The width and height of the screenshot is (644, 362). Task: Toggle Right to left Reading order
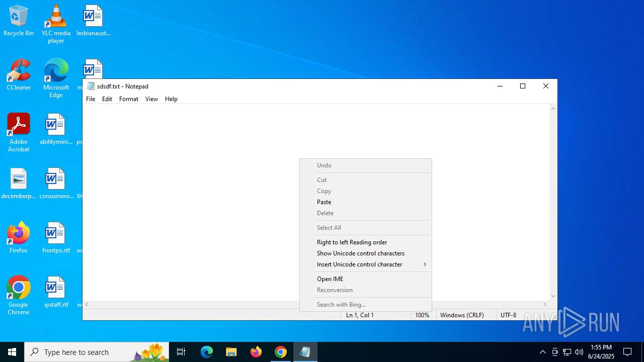coord(366,242)
